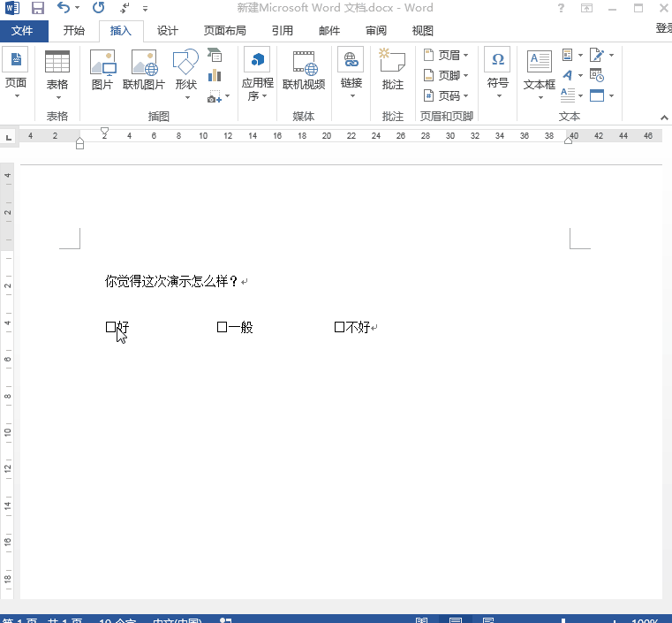
Task: Insert a chart using chart icon
Action: 215,76
